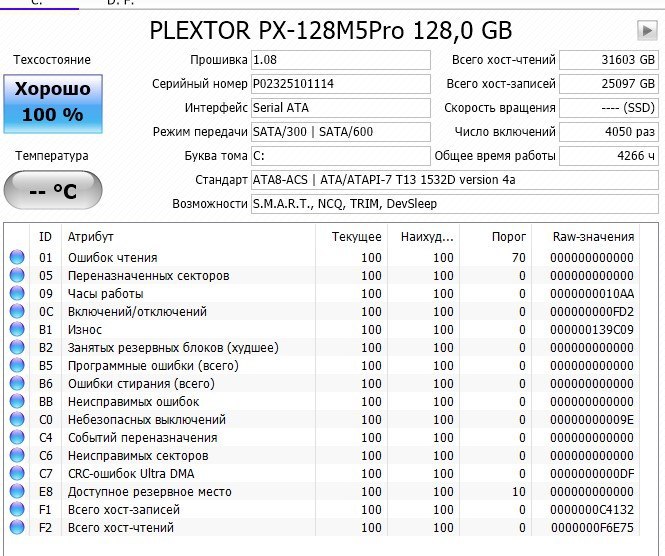Select Всего хост-чтений attribute name in the table
The height and width of the screenshot is (556, 665).
click(x=121, y=528)
